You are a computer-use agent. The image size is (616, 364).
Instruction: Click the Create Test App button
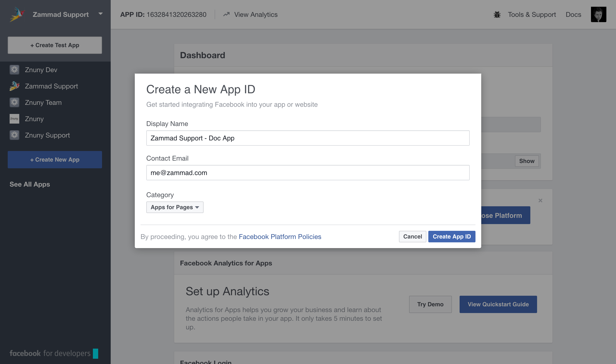click(x=55, y=45)
